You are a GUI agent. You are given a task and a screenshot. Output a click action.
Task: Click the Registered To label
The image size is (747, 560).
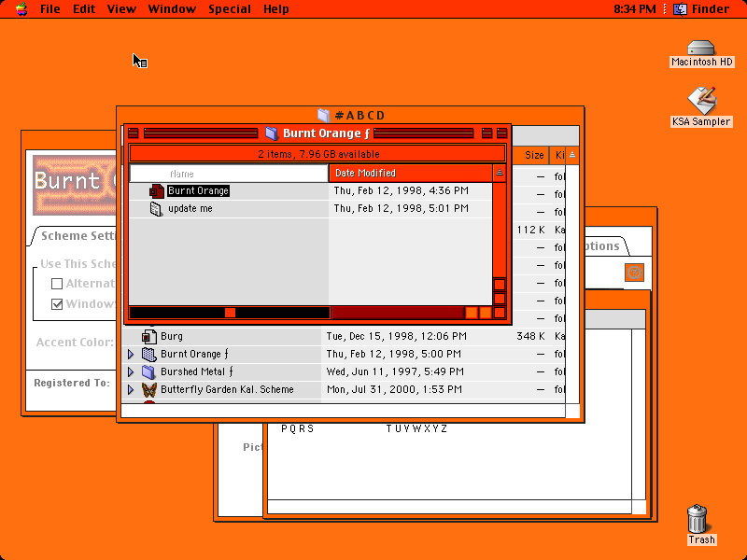point(72,384)
